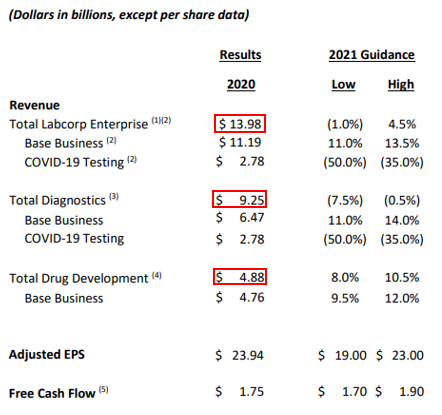Click the $1.70 low cash flow guidance
The image size is (442, 415).
coord(342,392)
